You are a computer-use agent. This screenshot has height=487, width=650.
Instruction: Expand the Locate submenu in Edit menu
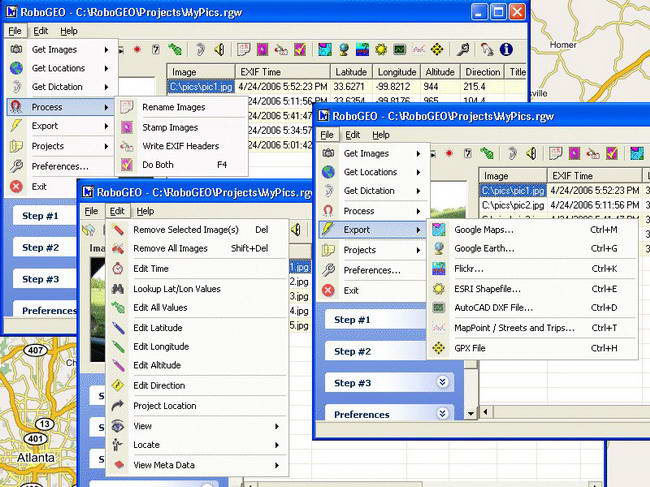277,445
